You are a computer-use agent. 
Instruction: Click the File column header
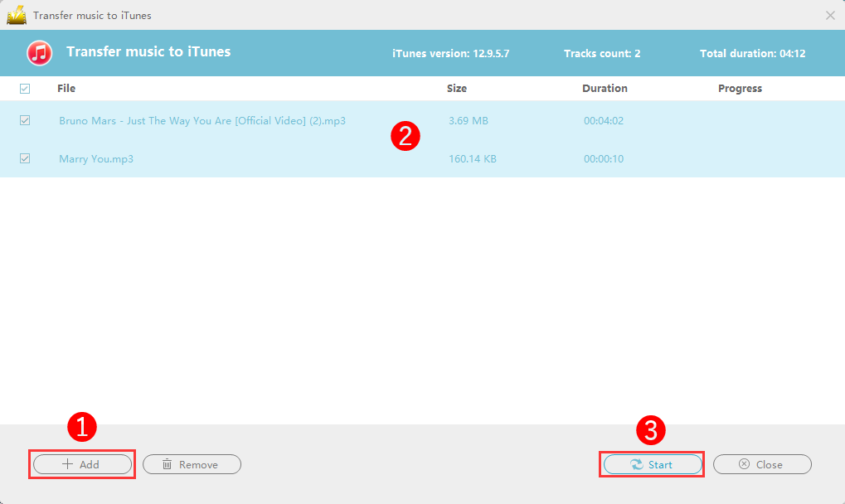click(x=66, y=89)
